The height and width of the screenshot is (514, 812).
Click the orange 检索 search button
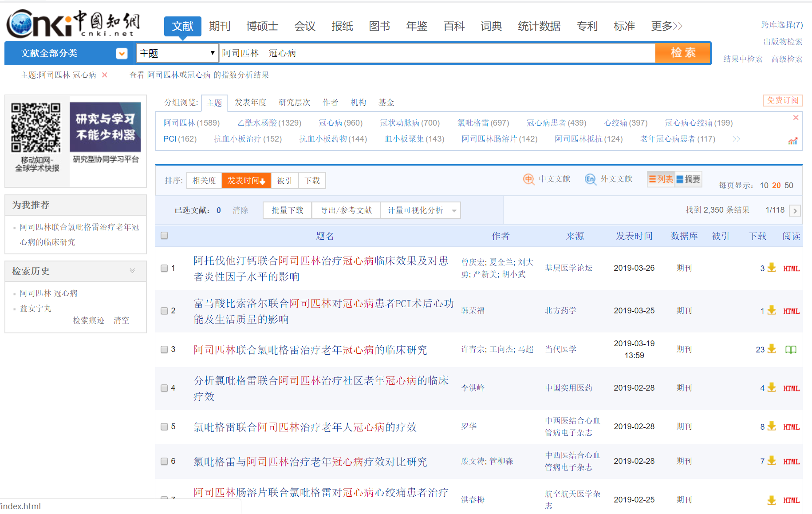[683, 53]
